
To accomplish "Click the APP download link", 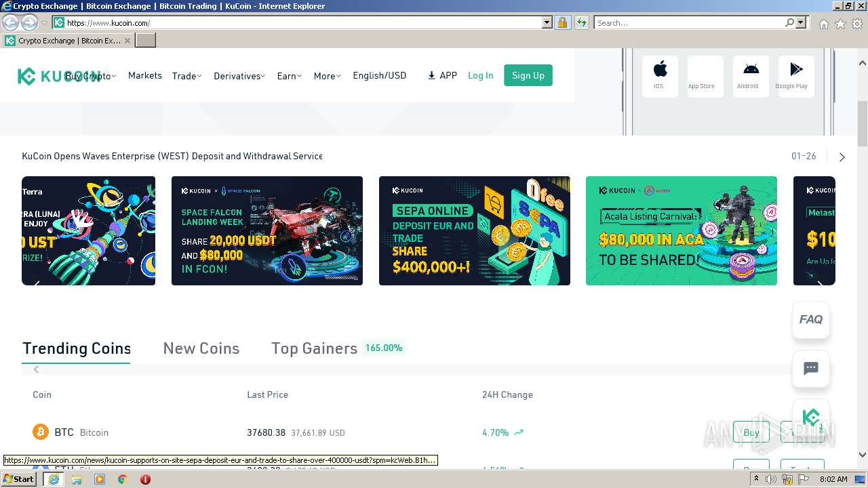I will pyautogui.click(x=442, y=75).
